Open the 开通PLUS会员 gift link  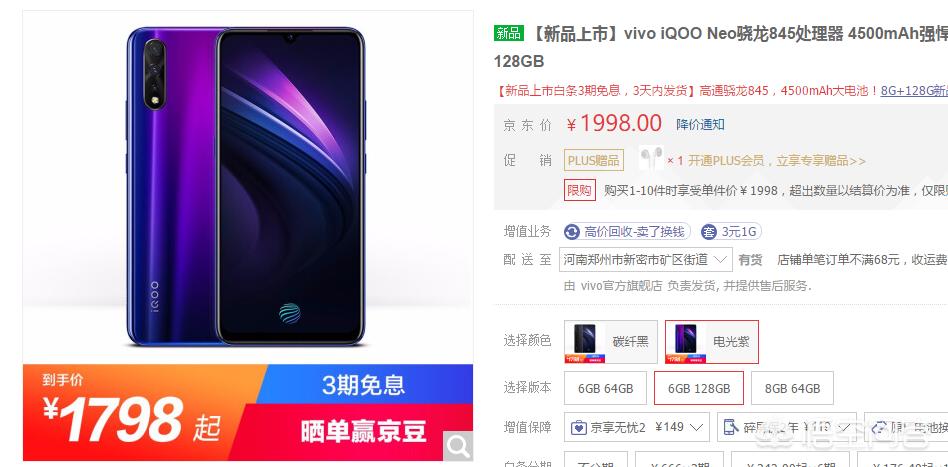click(777, 161)
